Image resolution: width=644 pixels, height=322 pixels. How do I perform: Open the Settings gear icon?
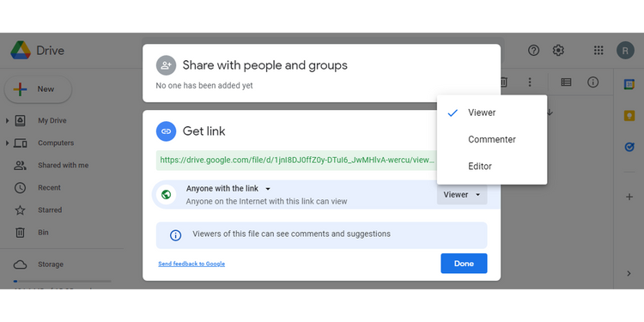pos(558,51)
